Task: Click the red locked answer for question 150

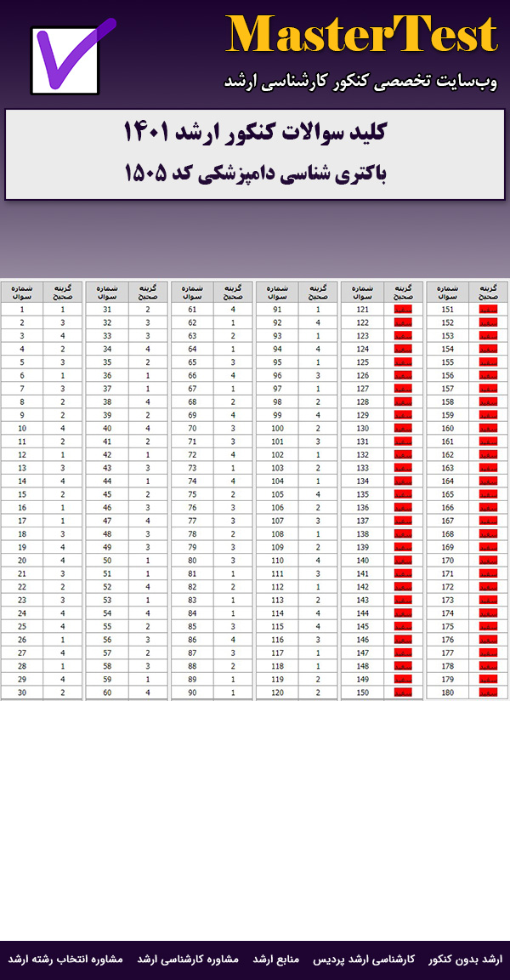Action: coord(403,692)
